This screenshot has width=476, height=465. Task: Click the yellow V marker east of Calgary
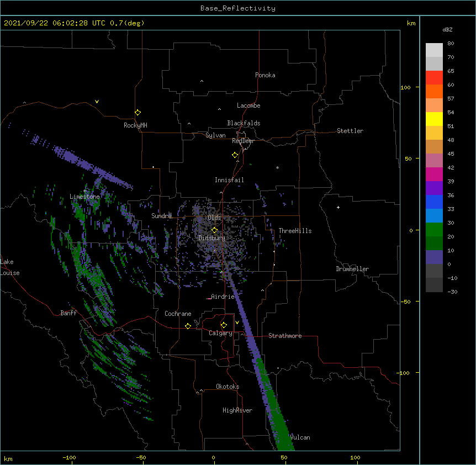coord(237,323)
